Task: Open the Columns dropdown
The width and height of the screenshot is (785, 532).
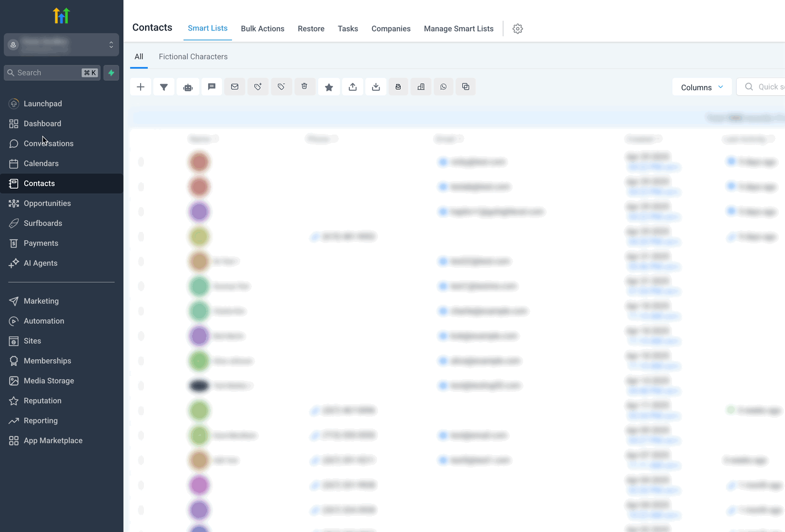Action: [701, 87]
